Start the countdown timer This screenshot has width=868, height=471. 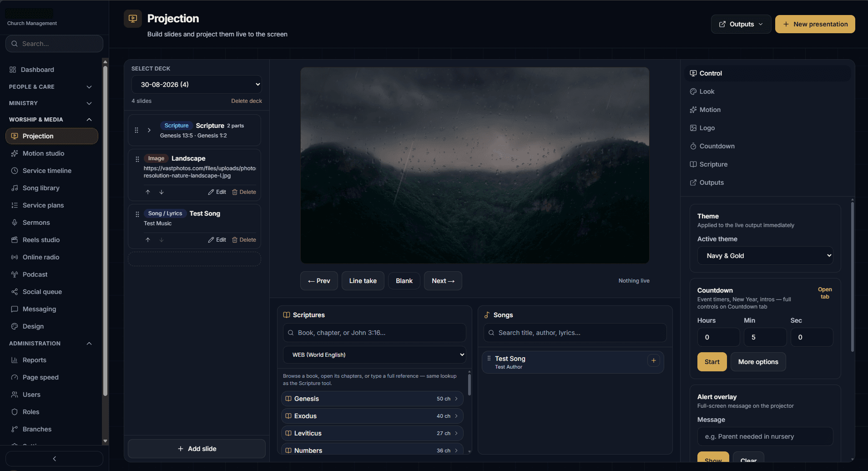(712, 362)
